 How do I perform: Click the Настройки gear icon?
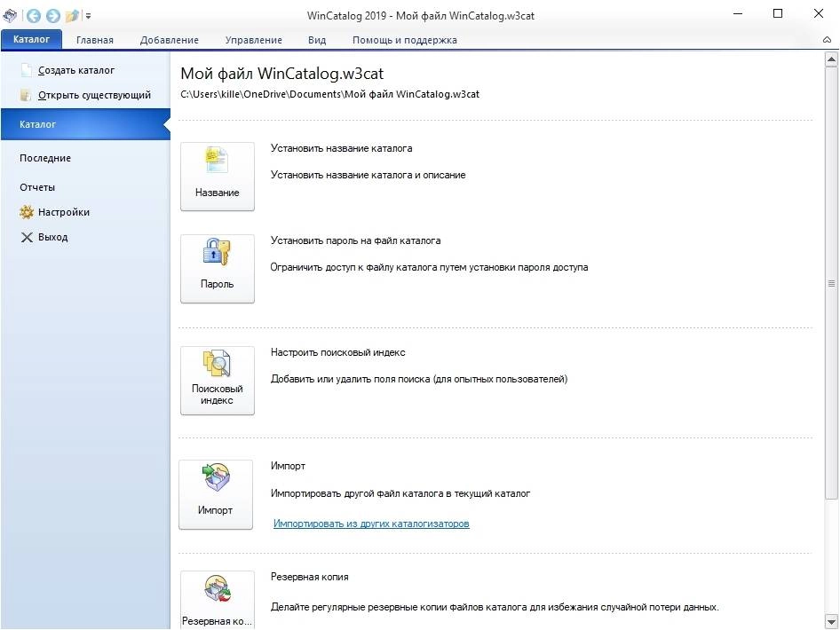(27, 212)
